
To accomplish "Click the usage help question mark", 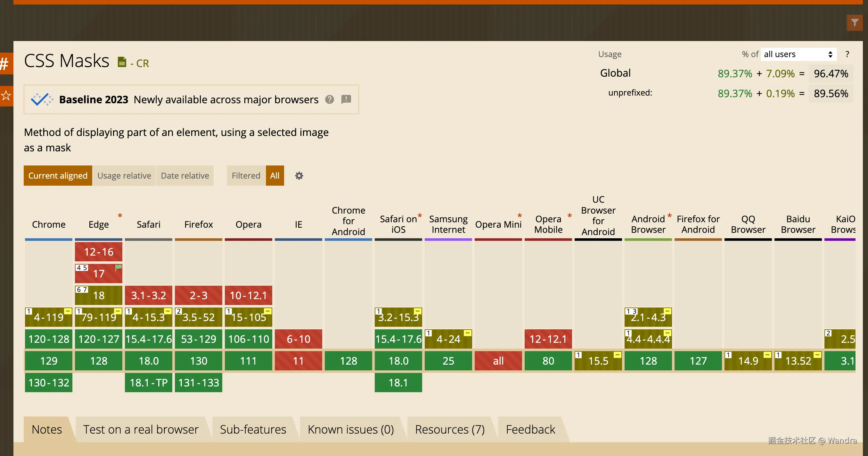I will tap(847, 54).
